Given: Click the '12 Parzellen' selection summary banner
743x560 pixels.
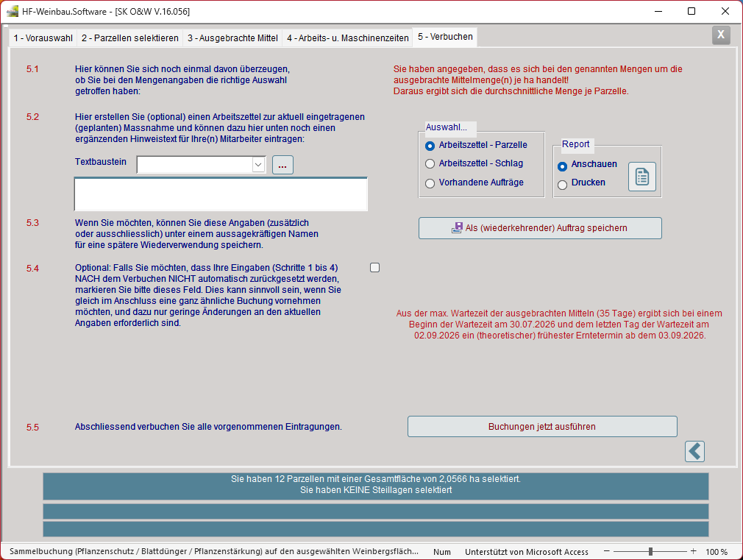Looking at the screenshot, I should coord(376,486).
